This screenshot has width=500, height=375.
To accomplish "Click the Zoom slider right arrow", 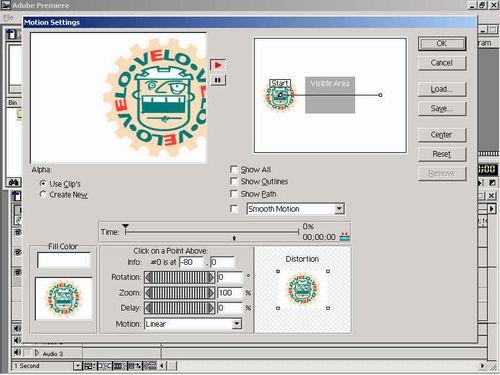I will [x=211, y=293].
